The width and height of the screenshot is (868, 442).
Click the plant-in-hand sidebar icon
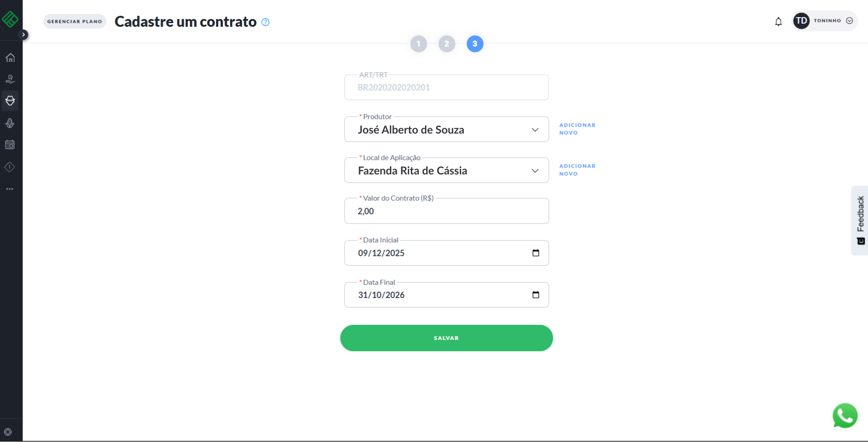(x=10, y=79)
